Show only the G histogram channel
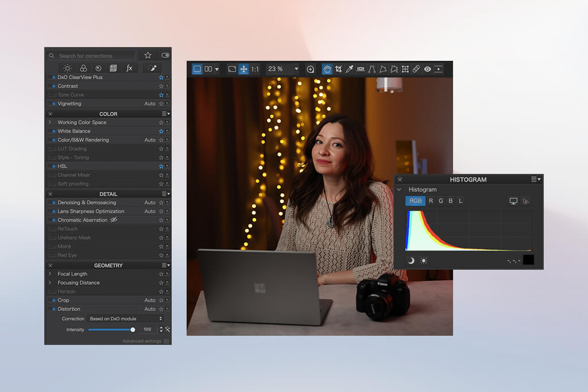588x392 pixels. [441, 201]
